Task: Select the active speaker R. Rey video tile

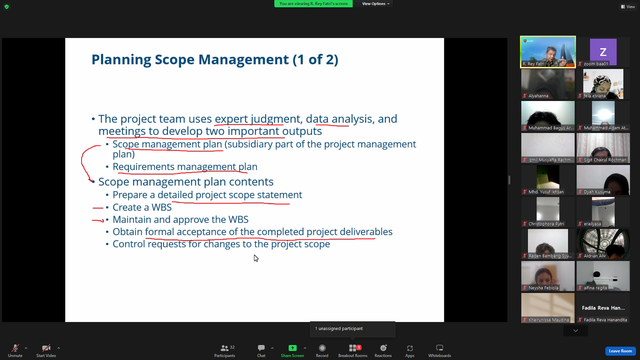Action: (548, 52)
